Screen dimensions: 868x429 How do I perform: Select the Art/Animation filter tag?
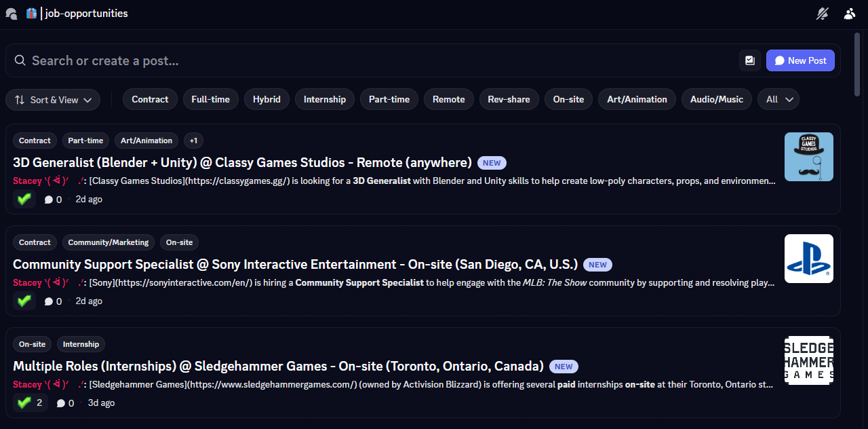coord(636,99)
